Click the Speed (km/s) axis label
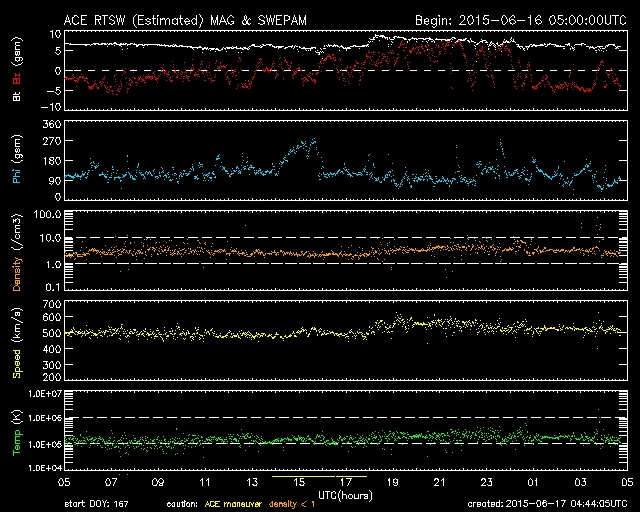Screen dimensions: 640x512 pyautogui.click(x=15, y=340)
